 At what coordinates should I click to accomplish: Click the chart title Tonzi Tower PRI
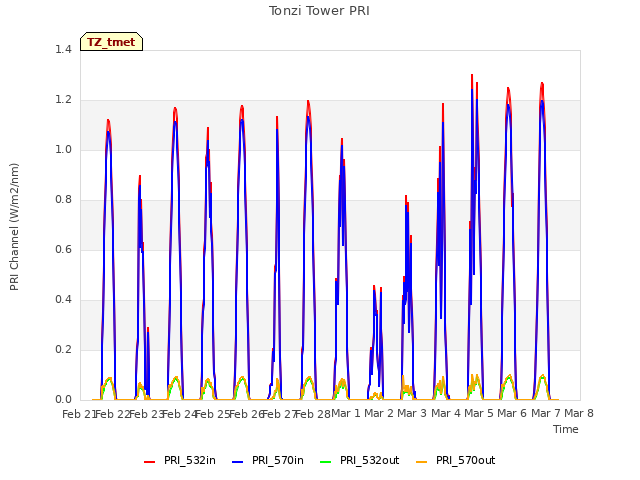[319, 11]
